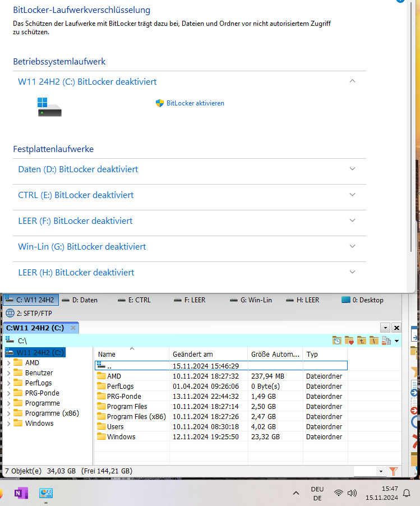Select the Users row in file list
Viewport: 420px width, 506px height.
pyautogui.click(x=221, y=426)
